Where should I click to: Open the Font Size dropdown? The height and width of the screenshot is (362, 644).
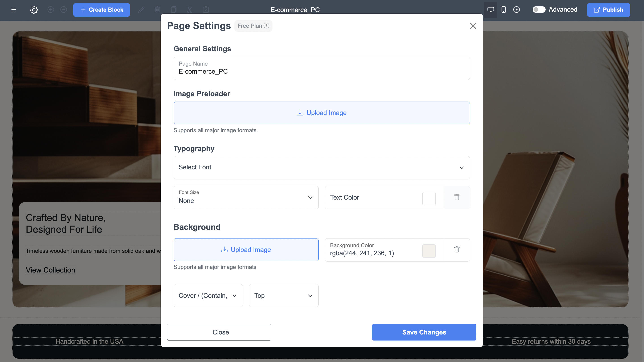(246, 198)
